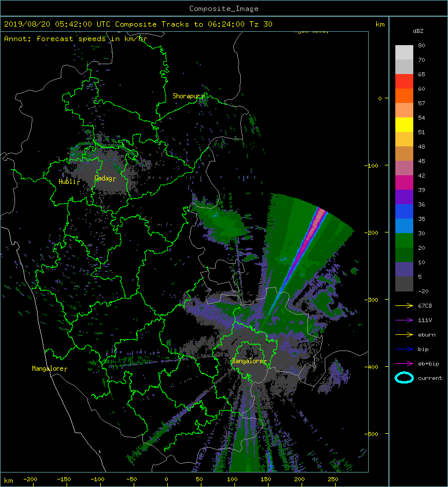Viewport: 448px width, 487px height.
Task: Click the 67CB legend label
Action: 425,306
